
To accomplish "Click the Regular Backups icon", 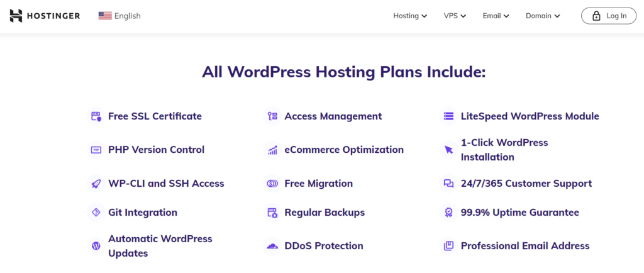I will [272, 213].
